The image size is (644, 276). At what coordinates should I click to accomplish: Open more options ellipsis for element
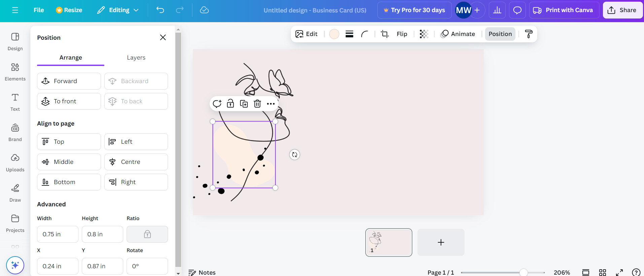(271, 104)
